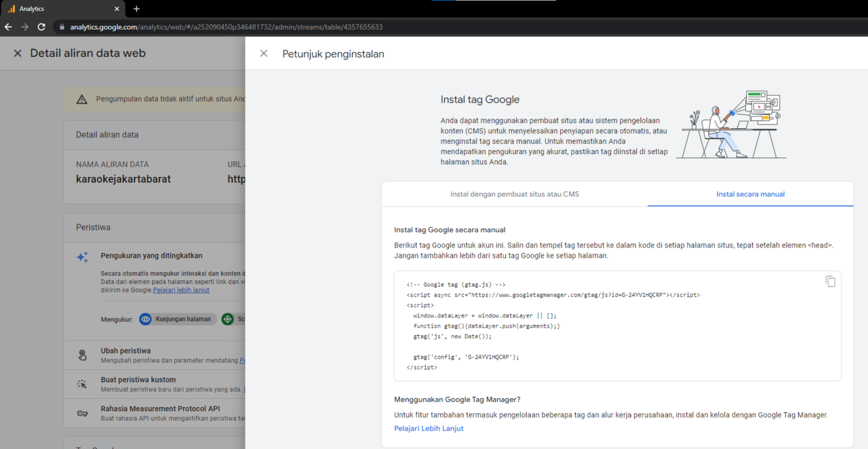The height and width of the screenshot is (449, 868).
Task: Open a new browser tab
Action: coord(136,9)
